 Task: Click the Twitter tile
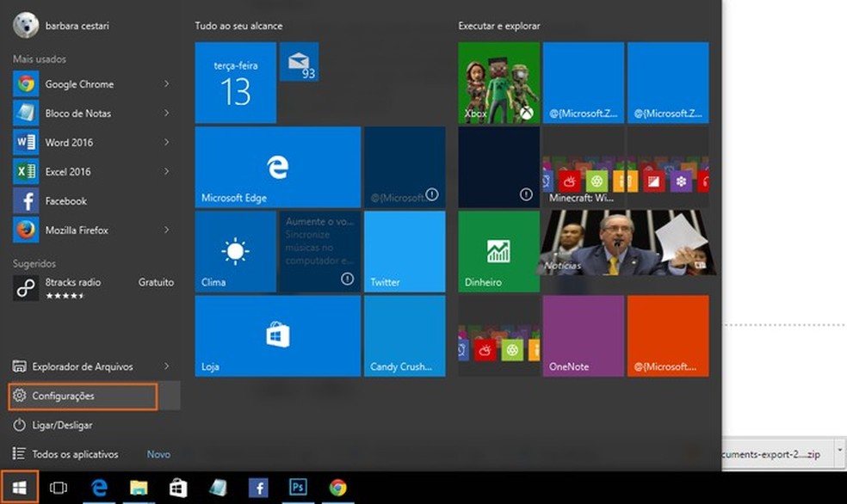(x=405, y=252)
